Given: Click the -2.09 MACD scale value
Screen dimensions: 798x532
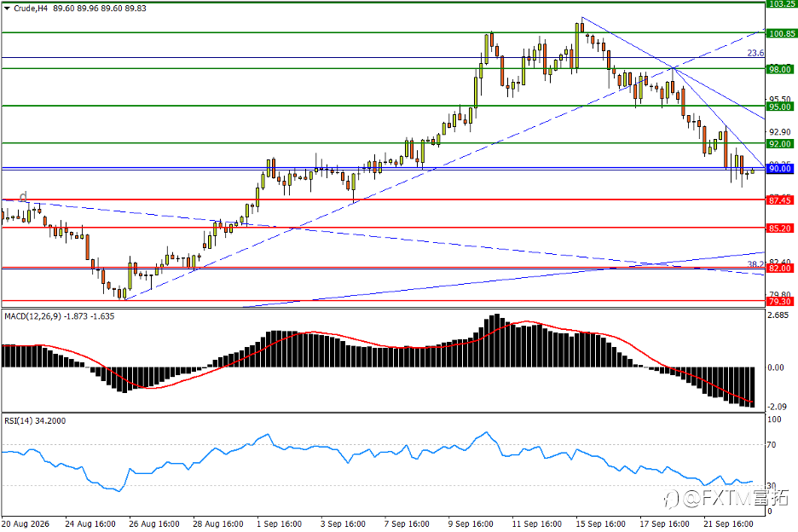Looking at the screenshot, I should click(778, 407).
